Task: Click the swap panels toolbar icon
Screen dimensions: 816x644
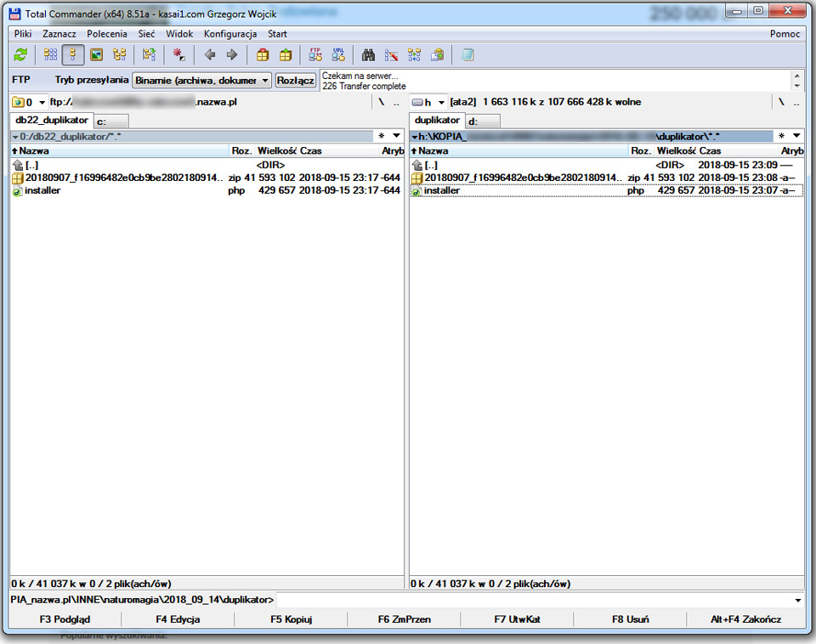Action: coord(150,54)
